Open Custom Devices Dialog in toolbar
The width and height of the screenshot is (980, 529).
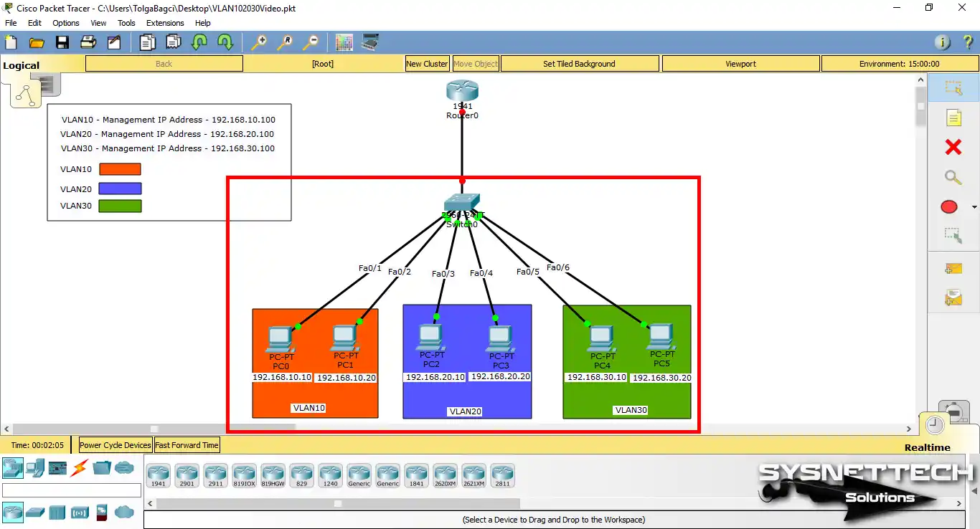(370, 43)
